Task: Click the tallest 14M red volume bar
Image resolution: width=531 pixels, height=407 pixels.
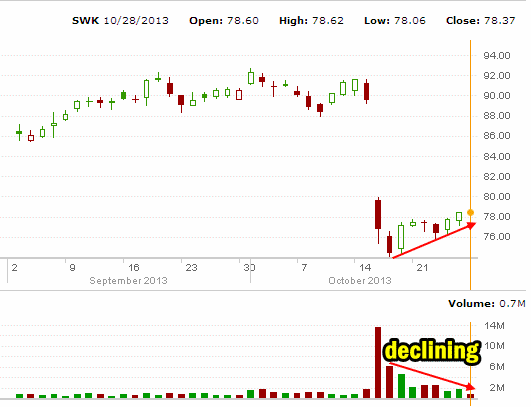Action: [x=378, y=362]
